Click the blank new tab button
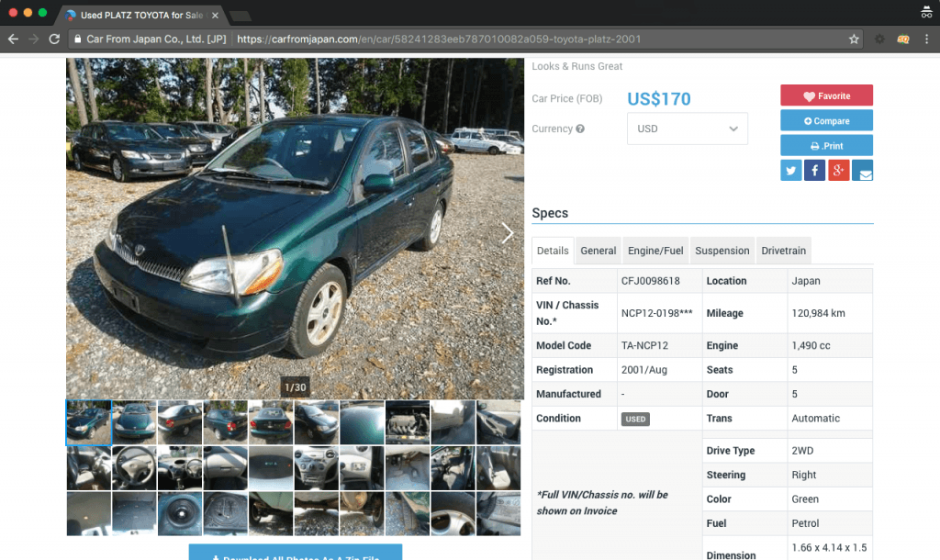This screenshot has height=560, width=940. point(241,17)
